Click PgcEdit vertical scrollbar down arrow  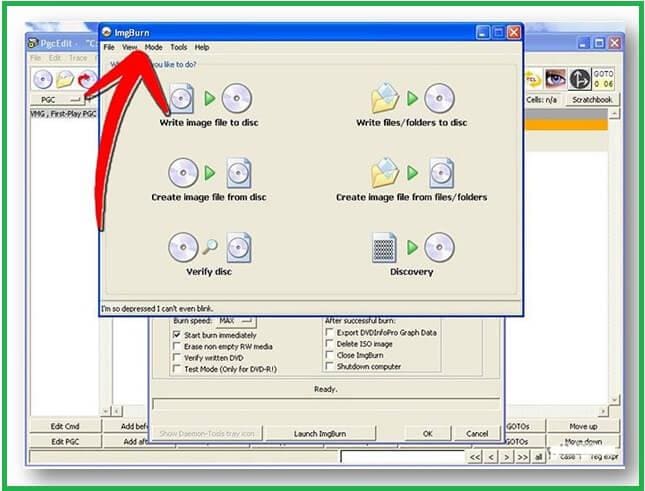point(614,400)
